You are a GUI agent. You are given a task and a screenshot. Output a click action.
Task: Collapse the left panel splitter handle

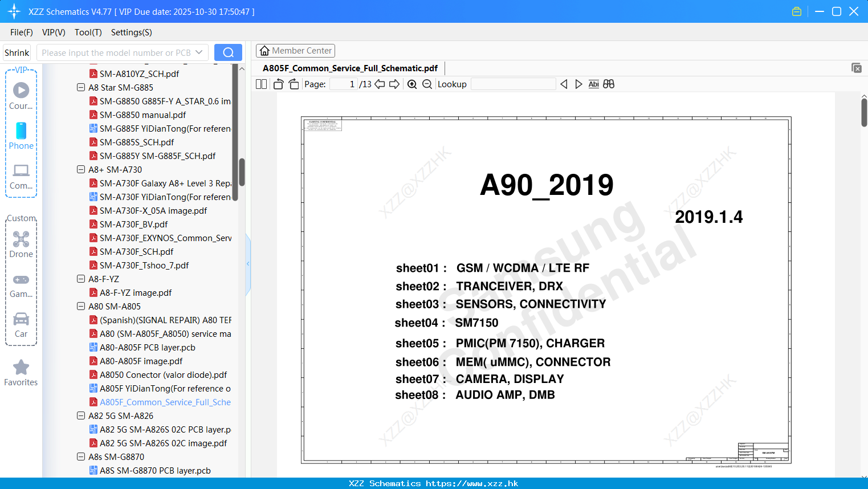point(248,264)
